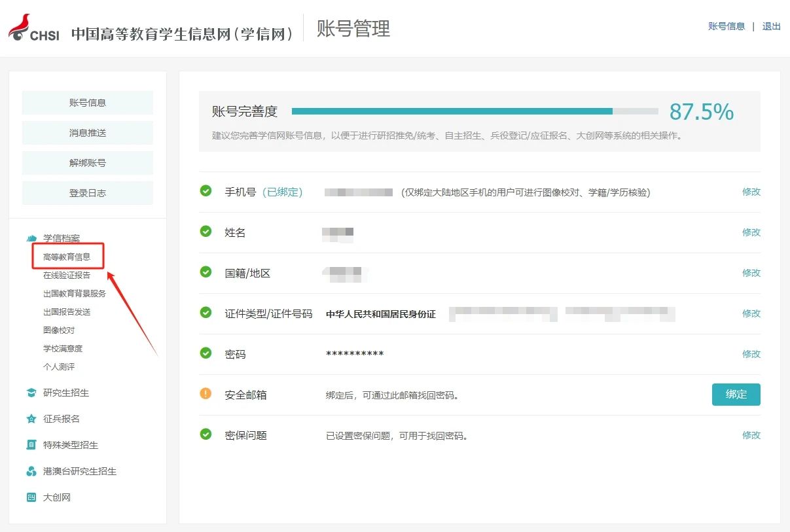Expand the 征兵报名 section
The image size is (790, 532).
click(62, 419)
